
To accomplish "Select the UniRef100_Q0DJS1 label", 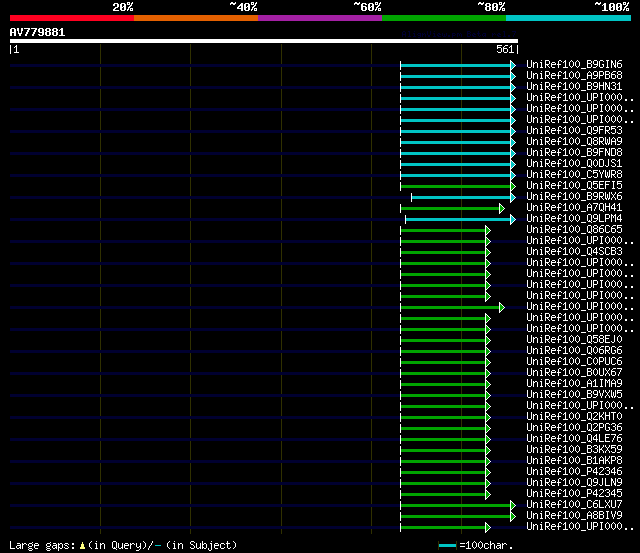I will pos(574,163).
